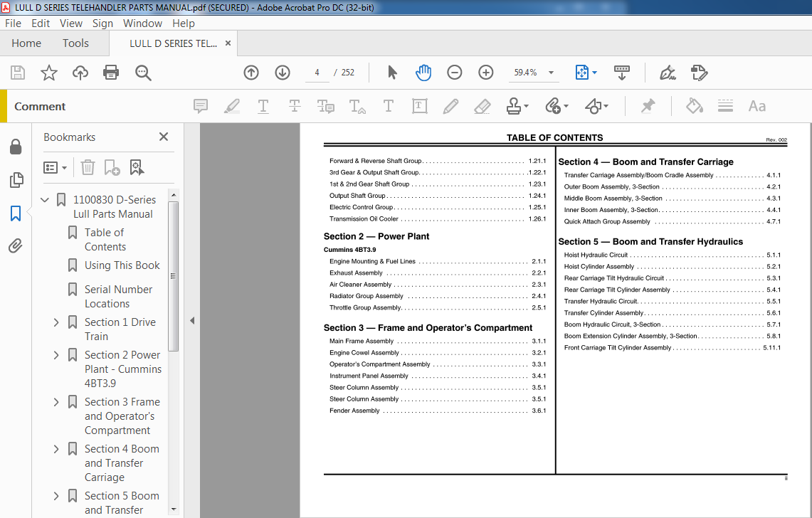This screenshot has width=812, height=518.
Task: Click the Save file icon
Action: pyautogui.click(x=18, y=73)
